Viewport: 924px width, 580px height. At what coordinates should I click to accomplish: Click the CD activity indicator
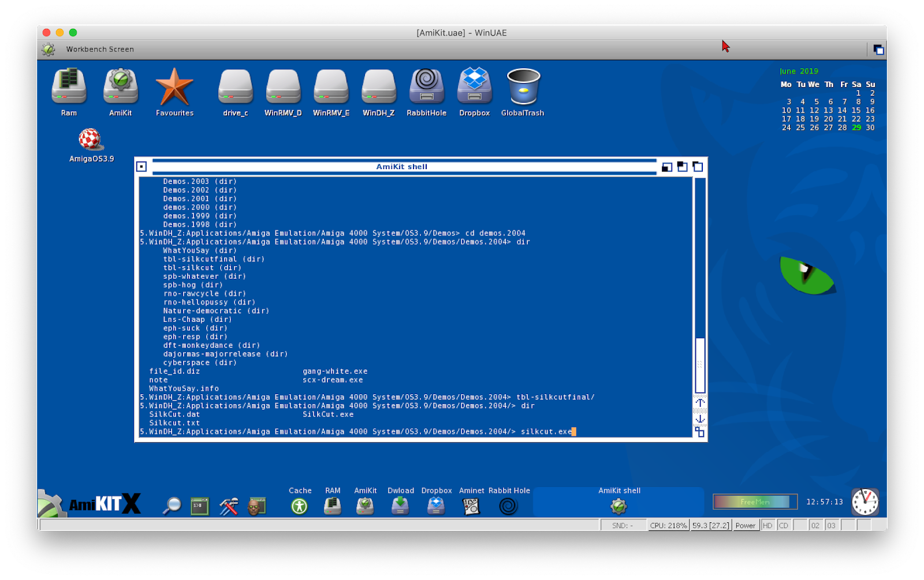[x=784, y=525]
